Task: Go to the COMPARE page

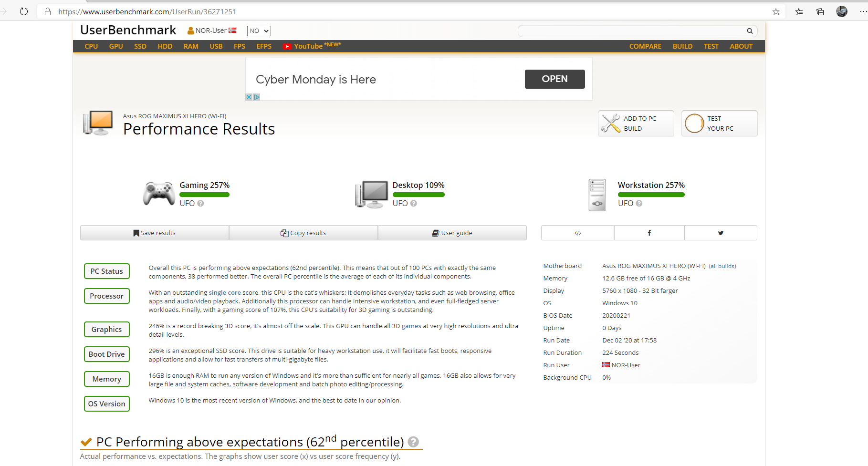Action: click(645, 46)
